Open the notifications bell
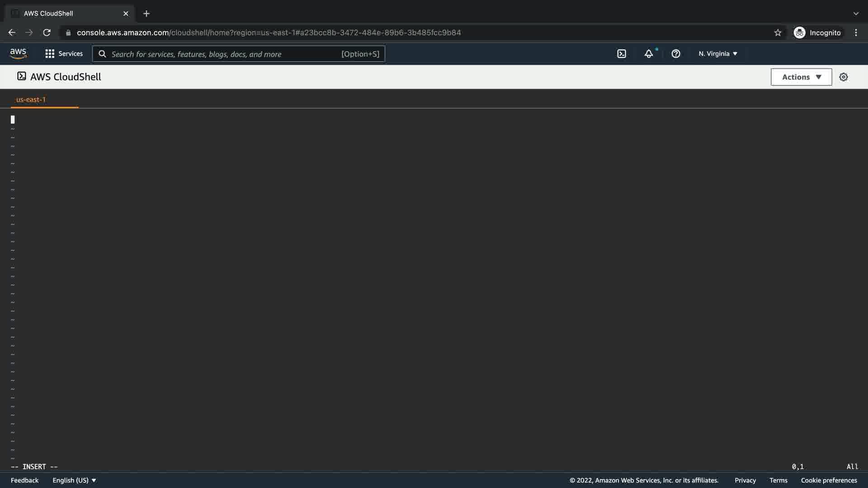 [x=649, y=54]
